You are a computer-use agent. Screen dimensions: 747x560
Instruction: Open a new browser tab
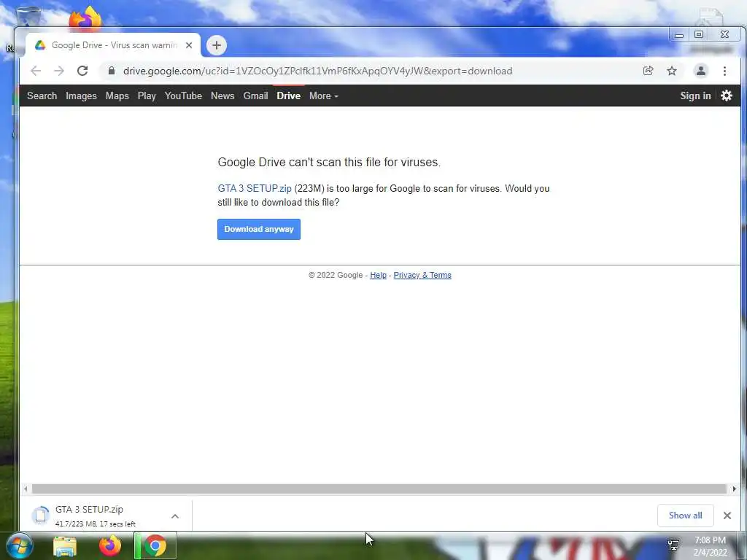coord(216,45)
